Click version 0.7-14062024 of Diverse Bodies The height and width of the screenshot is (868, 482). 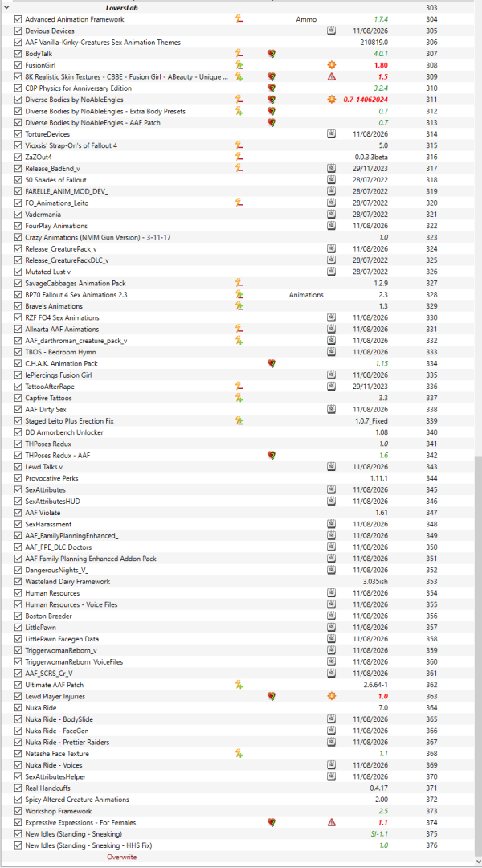[364, 100]
